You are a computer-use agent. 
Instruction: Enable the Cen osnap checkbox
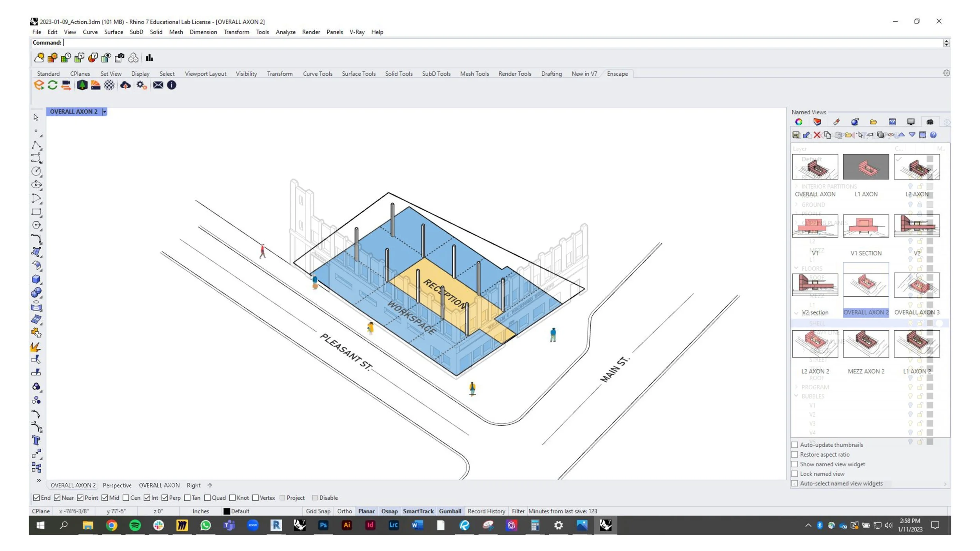click(126, 498)
